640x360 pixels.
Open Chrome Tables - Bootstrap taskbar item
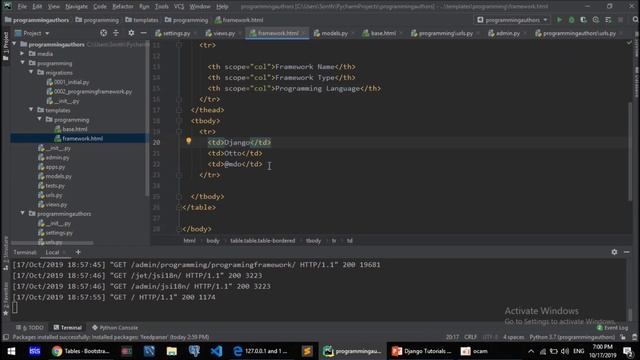pos(80,351)
